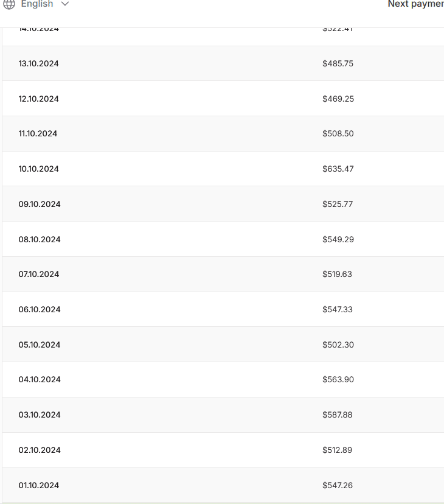Click the $635.47 amount
This screenshot has height=504, width=444.
(x=338, y=169)
